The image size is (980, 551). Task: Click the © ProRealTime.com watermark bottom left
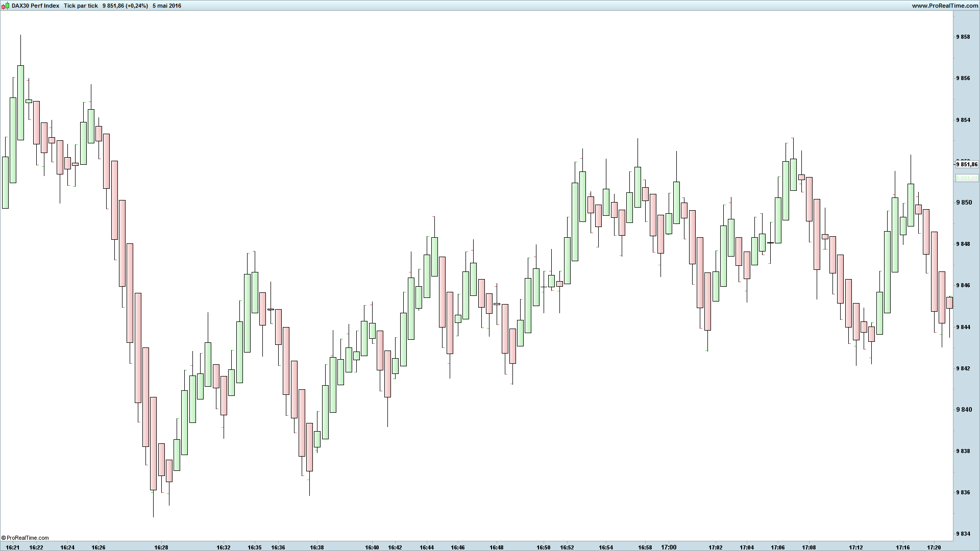26,538
